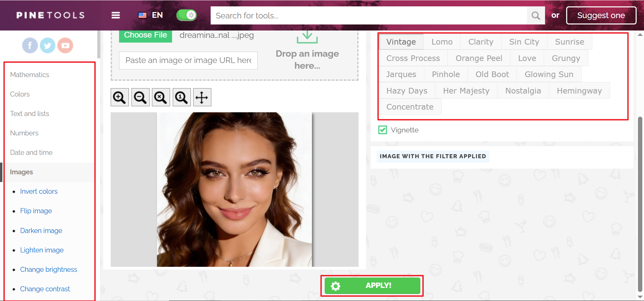Select the Sunrise filter
644x301 pixels.
[570, 42]
